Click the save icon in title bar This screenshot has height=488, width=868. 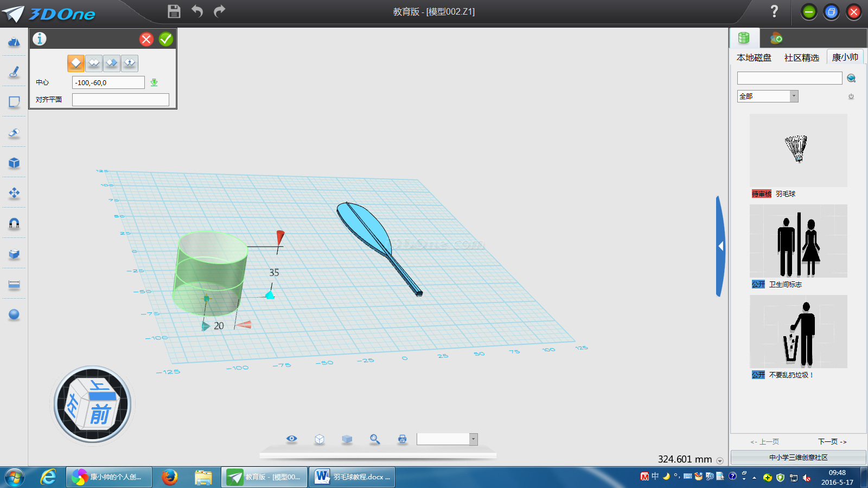174,11
